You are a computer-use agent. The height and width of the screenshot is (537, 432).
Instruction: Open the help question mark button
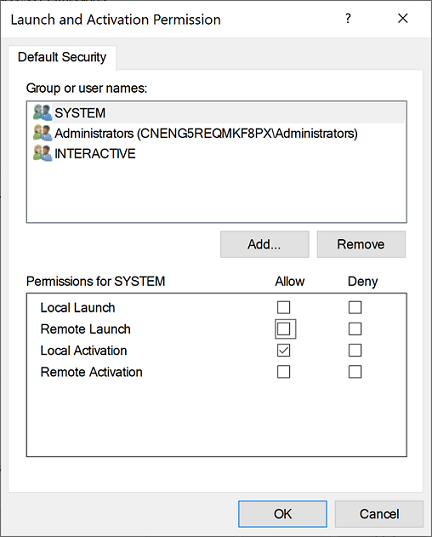348,18
